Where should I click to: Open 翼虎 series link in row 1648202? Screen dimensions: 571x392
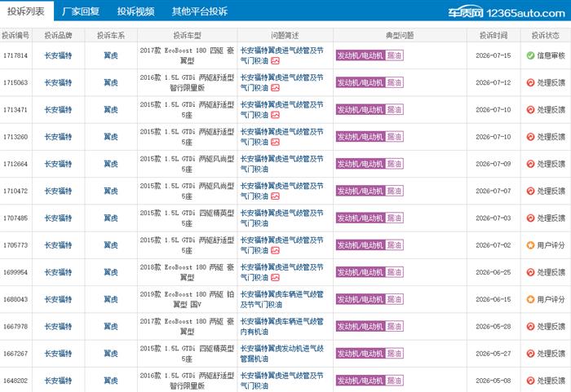pos(111,381)
